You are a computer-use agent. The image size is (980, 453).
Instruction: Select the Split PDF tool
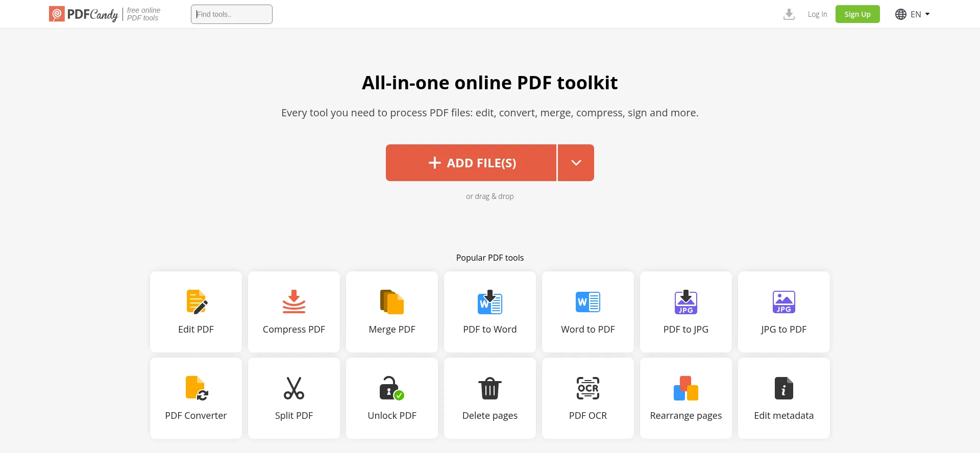click(x=293, y=398)
